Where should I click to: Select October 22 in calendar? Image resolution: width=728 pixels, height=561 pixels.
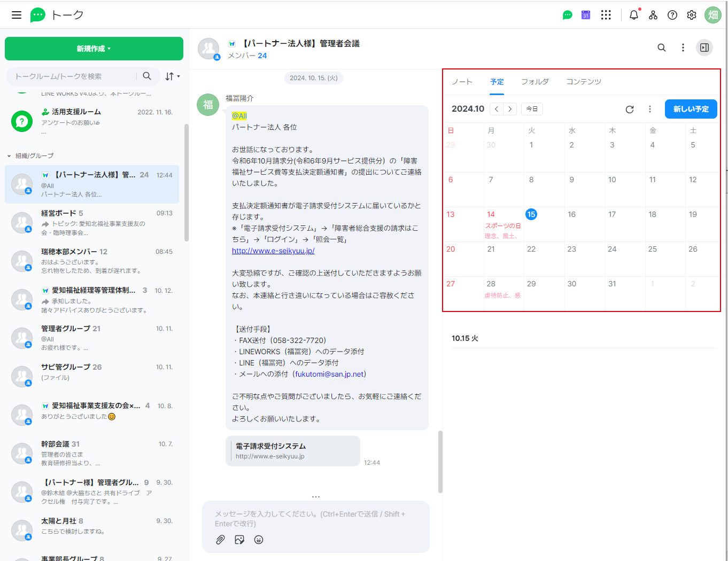pos(544,259)
